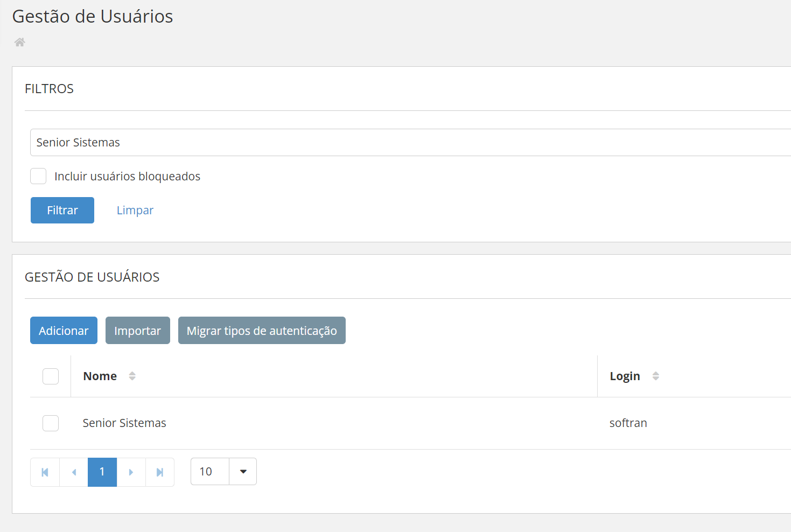Click the Filtrar button
This screenshot has width=791, height=532.
coord(62,210)
